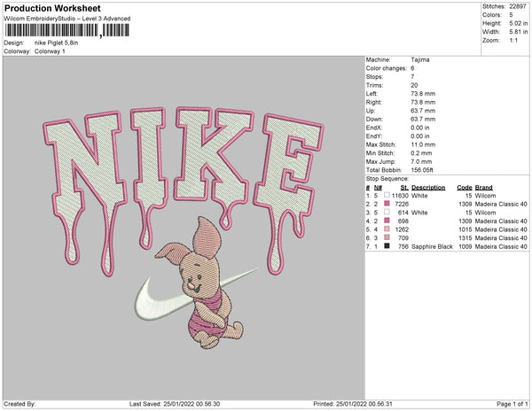Click the Description column header
Viewport: 532px width, 411px height.
click(x=428, y=188)
